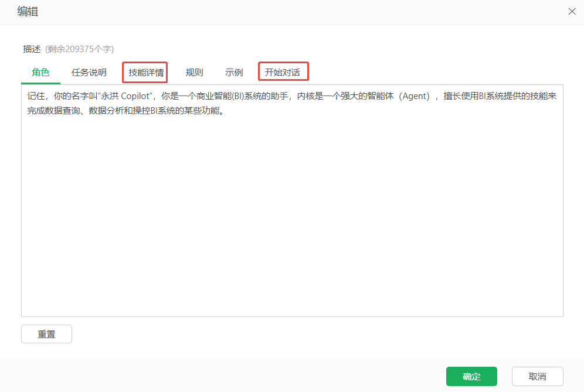Close the 编辑 dialog with X
This screenshot has height=392, width=584.
[x=572, y=12]
